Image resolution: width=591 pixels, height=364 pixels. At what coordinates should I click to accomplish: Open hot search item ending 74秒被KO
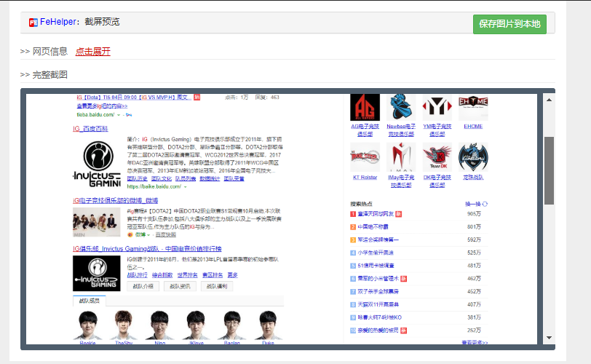[x=379, y=317]
